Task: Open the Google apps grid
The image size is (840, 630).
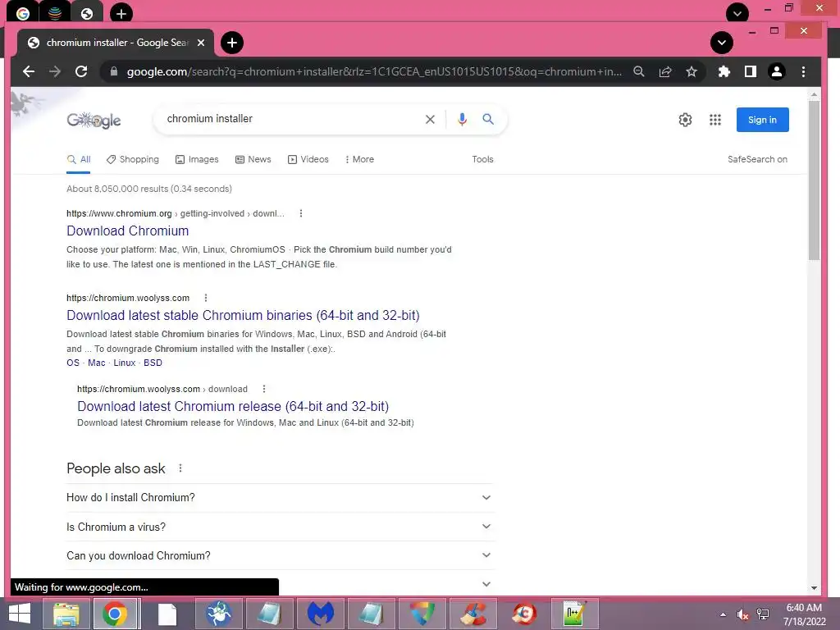Action: coord(715,120)
